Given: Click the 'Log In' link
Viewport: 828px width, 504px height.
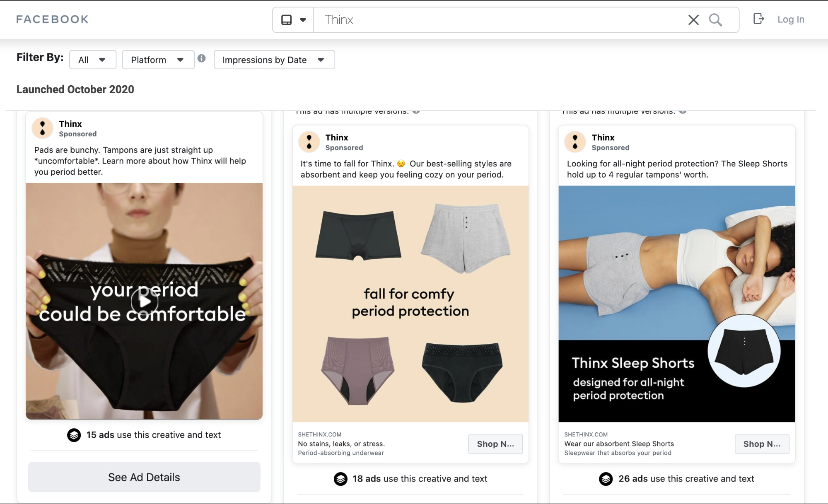Looking at the screenshot, I should tap(790, 19).
